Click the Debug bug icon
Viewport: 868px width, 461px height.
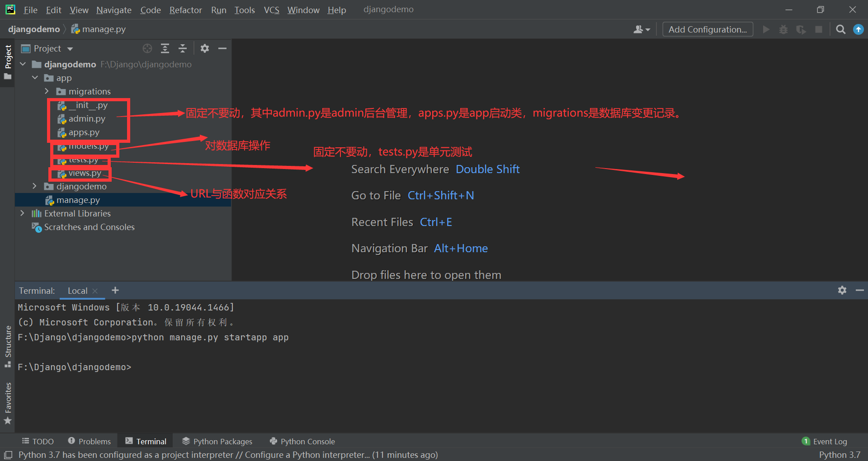click(783, 29)
